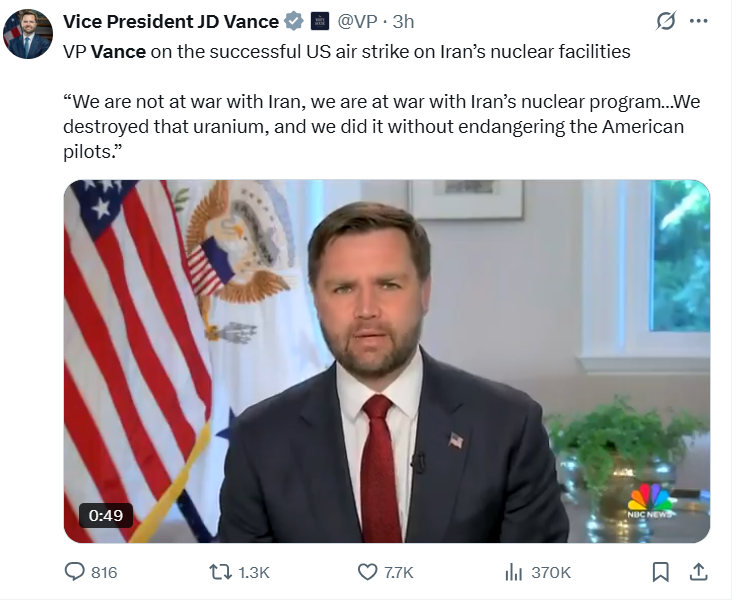Click the Vice President JD Vance display name
Viewport: 754px width, 600px height.
tap(169, 21)
